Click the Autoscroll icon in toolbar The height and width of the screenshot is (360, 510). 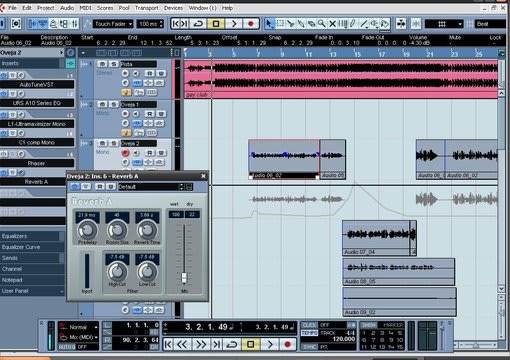401,24
